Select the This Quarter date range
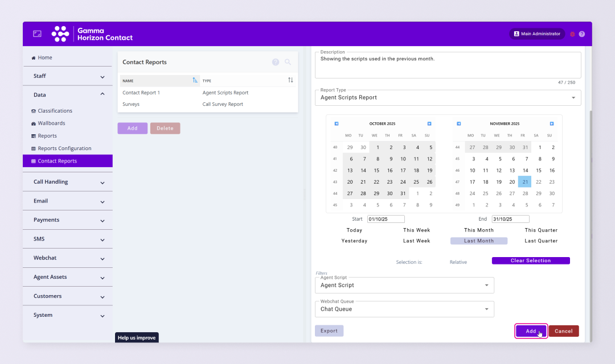This screenshot has height=364, width=615. coord(541,230)
